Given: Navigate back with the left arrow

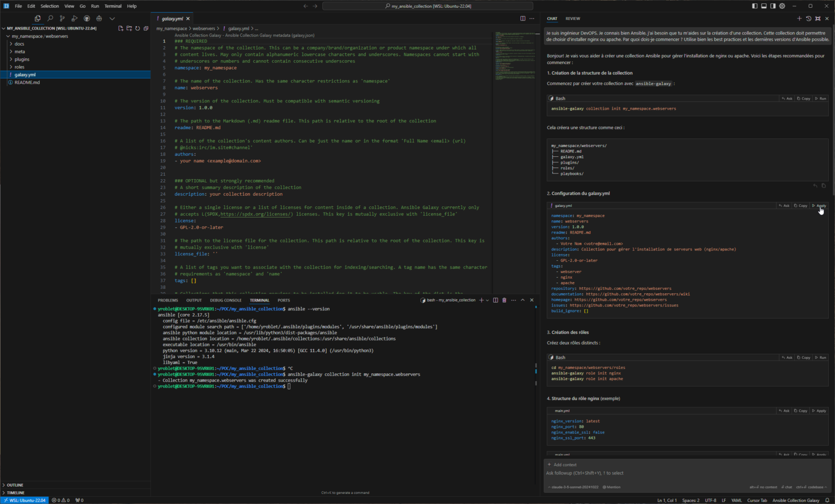Looking at the screenshot, I should point(306,6).
